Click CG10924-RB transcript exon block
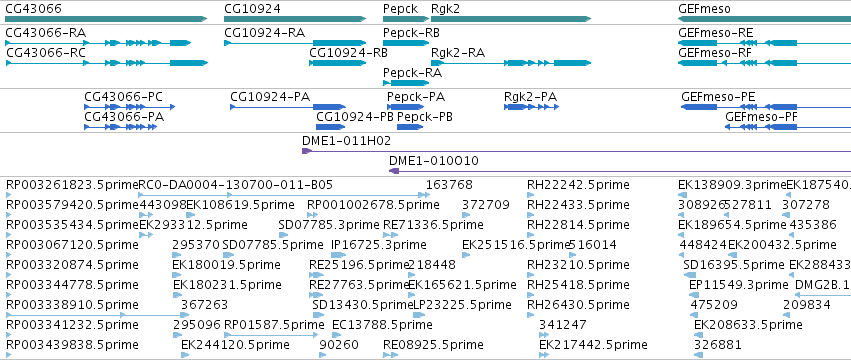 [x=338, y=63]
